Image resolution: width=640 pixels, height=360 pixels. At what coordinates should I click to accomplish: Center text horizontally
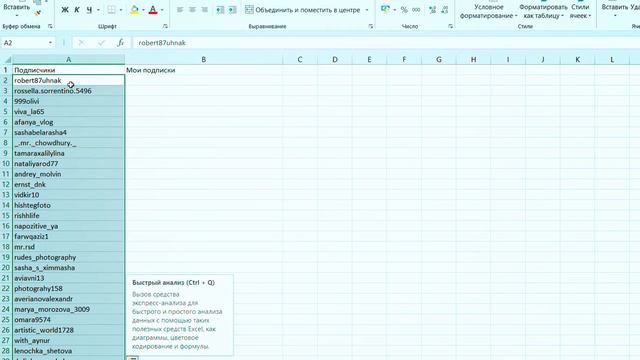(192, 10)
